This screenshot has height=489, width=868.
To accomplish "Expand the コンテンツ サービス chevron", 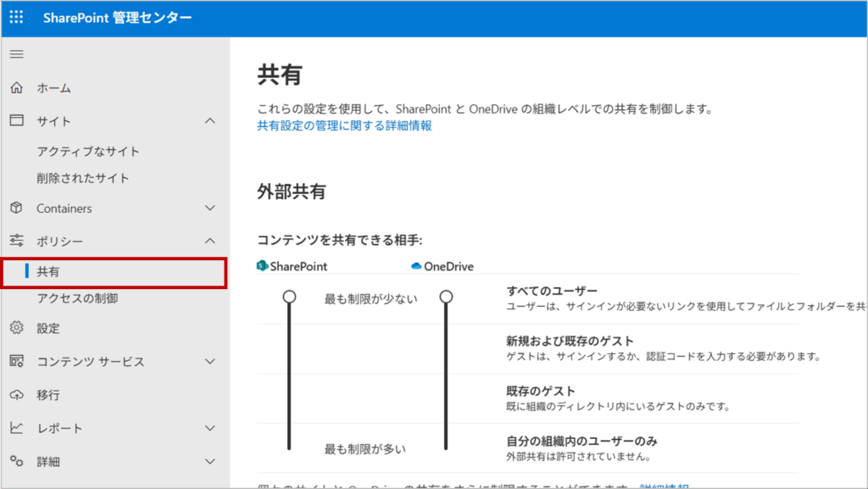I will click(x=210, y=361).
